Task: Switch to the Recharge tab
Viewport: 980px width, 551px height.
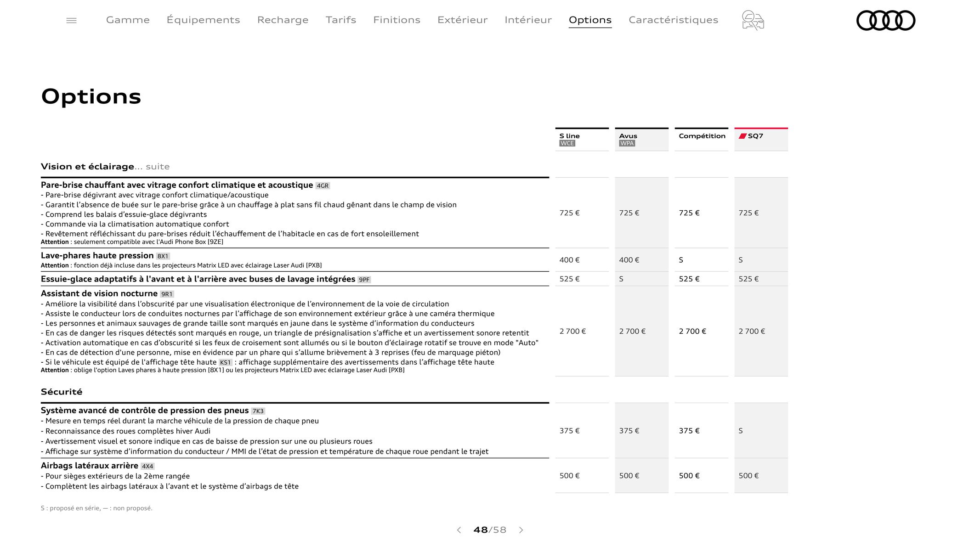Action: (283, 20)
